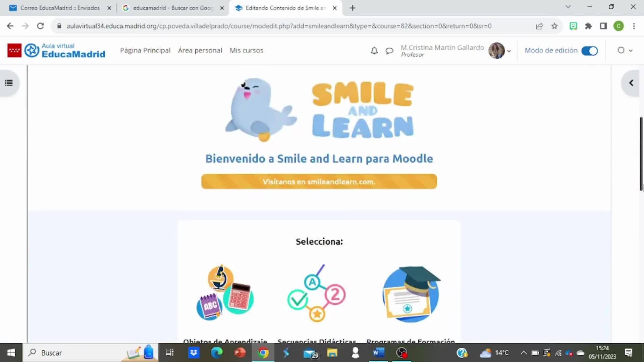Open the right block drawer chevron
644x362 pixels.
click(631, 83)
